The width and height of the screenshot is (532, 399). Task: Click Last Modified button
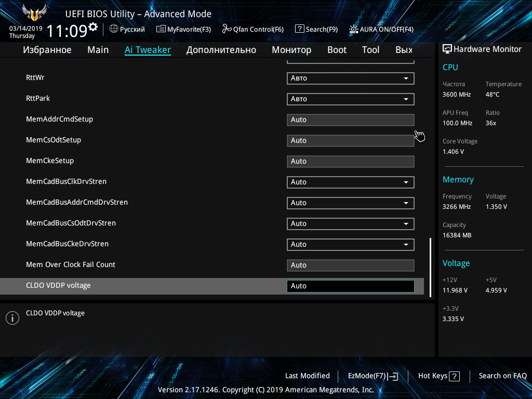[308, 376]
